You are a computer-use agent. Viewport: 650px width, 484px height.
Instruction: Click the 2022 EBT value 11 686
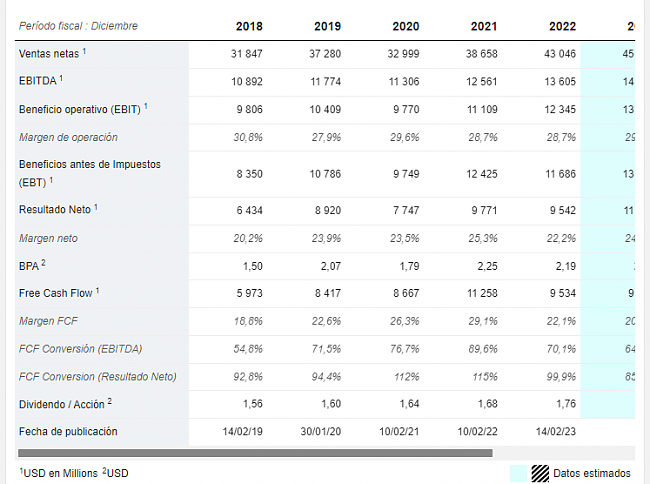tap(560, 174)
